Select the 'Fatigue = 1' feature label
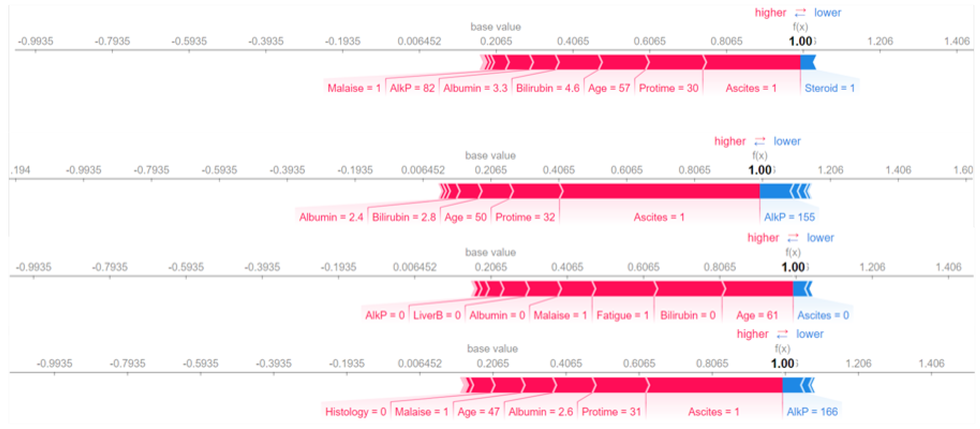This screenshot has height=429, width=980. pos(622,315)
